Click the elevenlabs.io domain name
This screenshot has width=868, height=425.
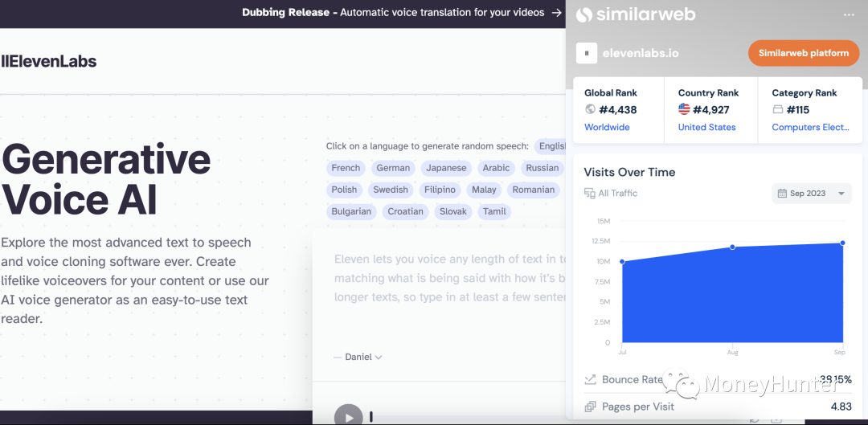point(641,53)
